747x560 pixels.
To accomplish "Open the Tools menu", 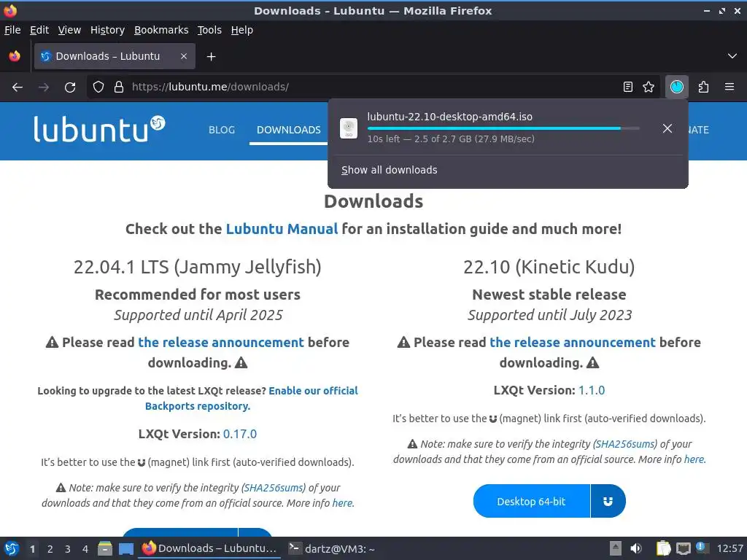I will [x=209, y=30].
